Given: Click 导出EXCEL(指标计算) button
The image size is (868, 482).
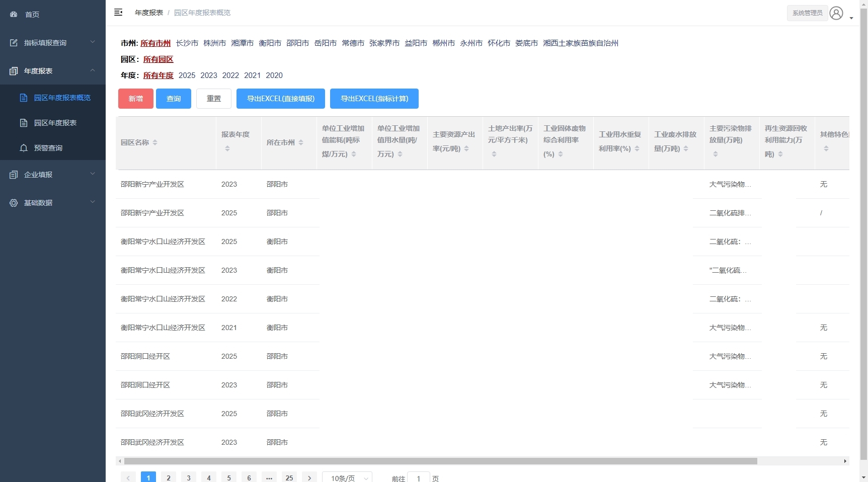Looking at the screenshot, I should (x=374, y=99).
